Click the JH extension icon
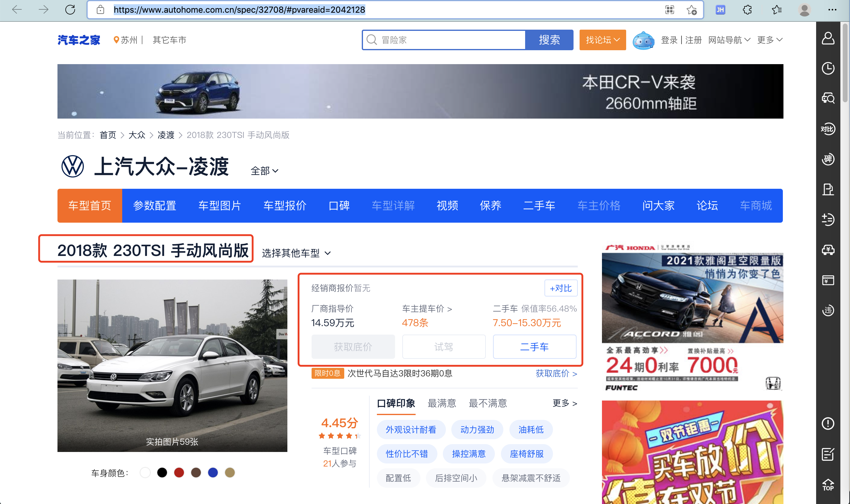850x504 pixels. click(x=720, y=10)
